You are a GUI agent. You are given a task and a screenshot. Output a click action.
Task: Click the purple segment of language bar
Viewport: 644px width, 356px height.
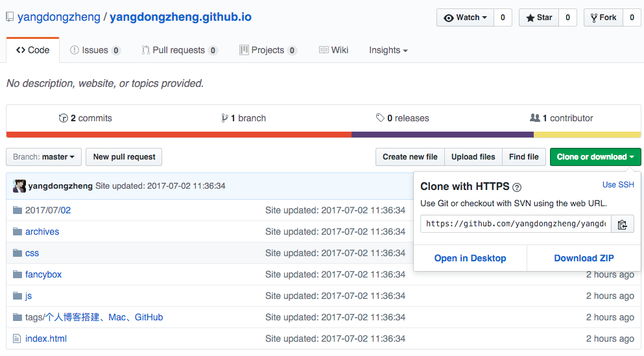tap(442, 135)
